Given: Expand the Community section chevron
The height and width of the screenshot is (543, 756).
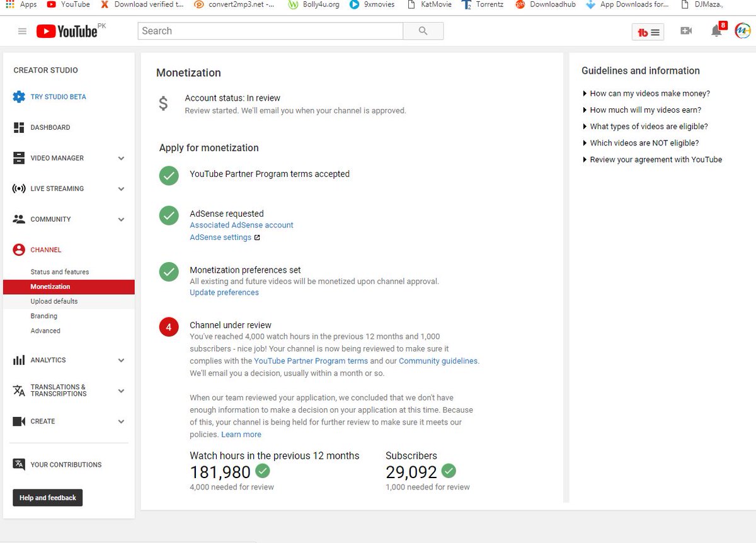Looking at the screenshot, I should [121, 219].
